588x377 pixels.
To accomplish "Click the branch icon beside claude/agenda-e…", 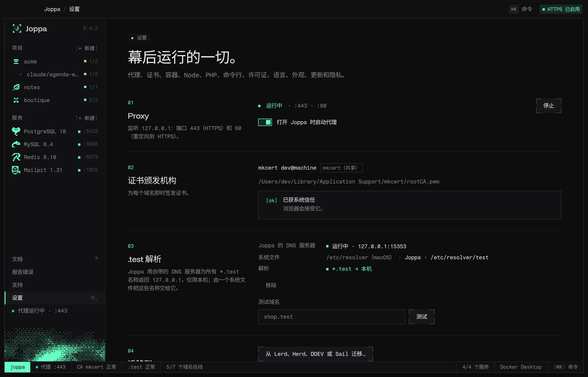I will 20,74.
